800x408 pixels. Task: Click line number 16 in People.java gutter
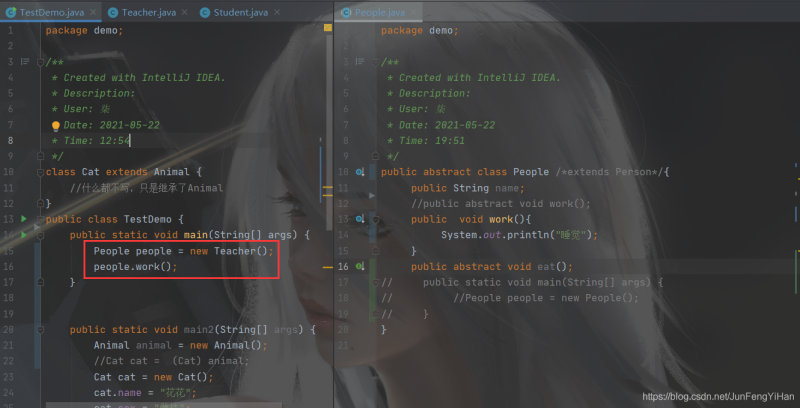click(x=343, y=266)
